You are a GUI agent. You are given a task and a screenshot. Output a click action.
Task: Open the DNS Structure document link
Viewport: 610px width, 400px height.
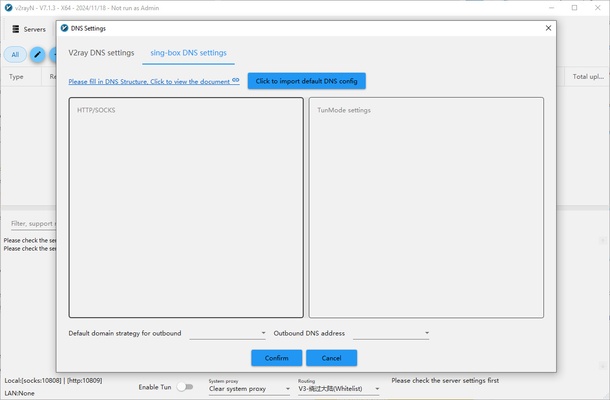coord(149,81)
